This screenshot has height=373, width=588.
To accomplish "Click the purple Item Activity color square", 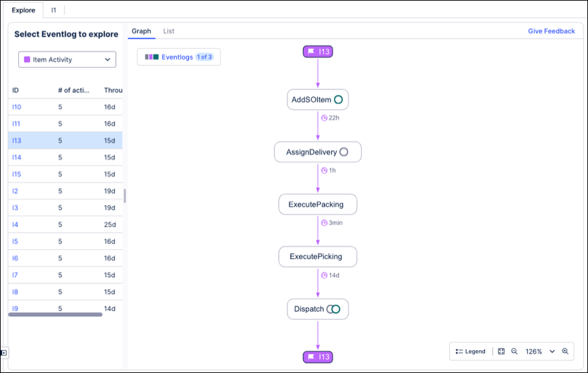I will [x=27, y=59].
